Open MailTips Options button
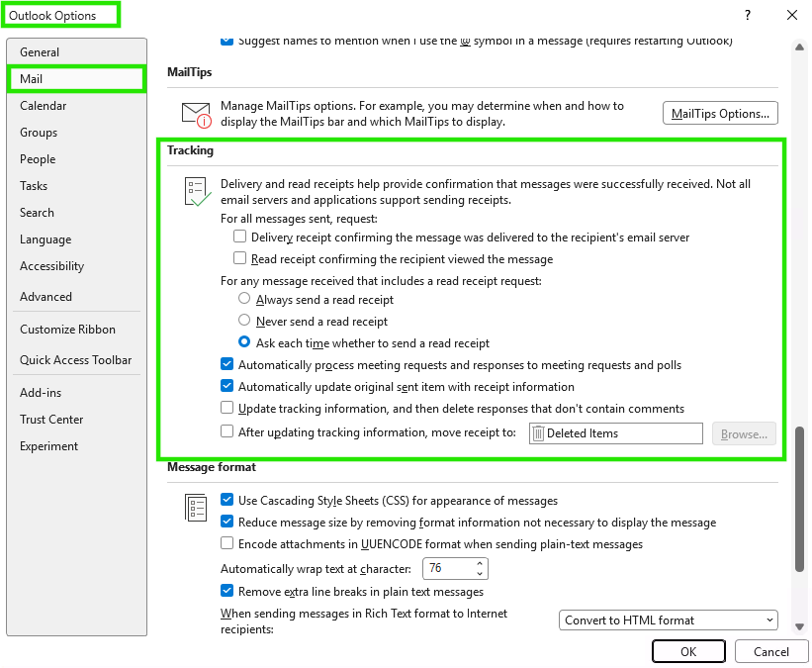The width and height of the screenshot is (812, 668). (x=720, y=114)
